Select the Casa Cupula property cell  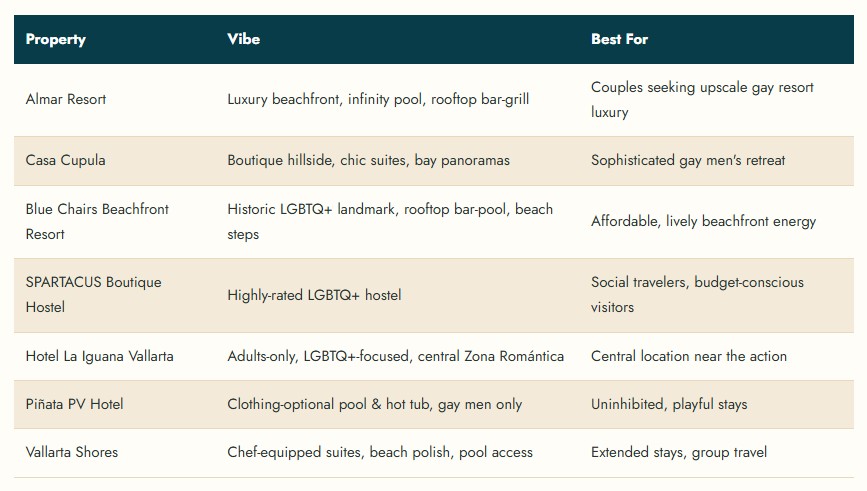(x=65, y=160)
